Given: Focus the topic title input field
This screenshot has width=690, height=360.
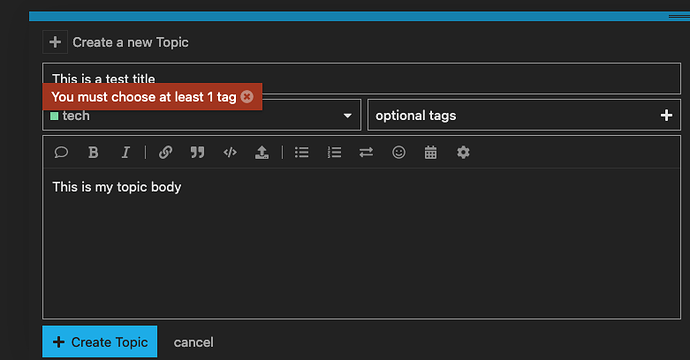Looking at the screenshot, I should (361, 78).
